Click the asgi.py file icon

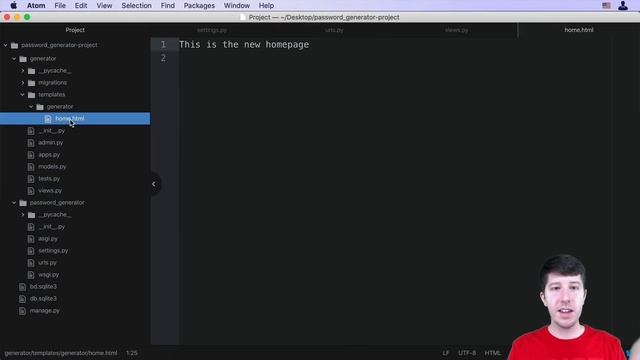31,239
